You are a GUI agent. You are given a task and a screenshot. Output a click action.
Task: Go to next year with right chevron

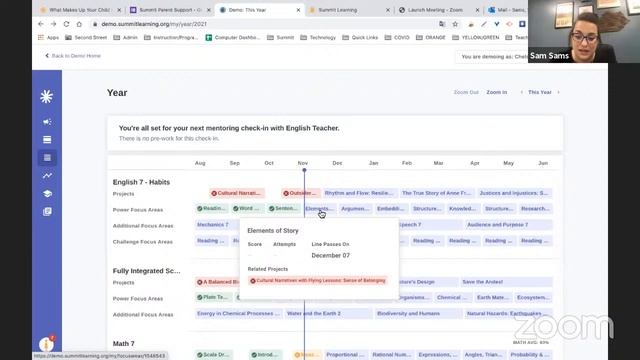click(558, 92)
